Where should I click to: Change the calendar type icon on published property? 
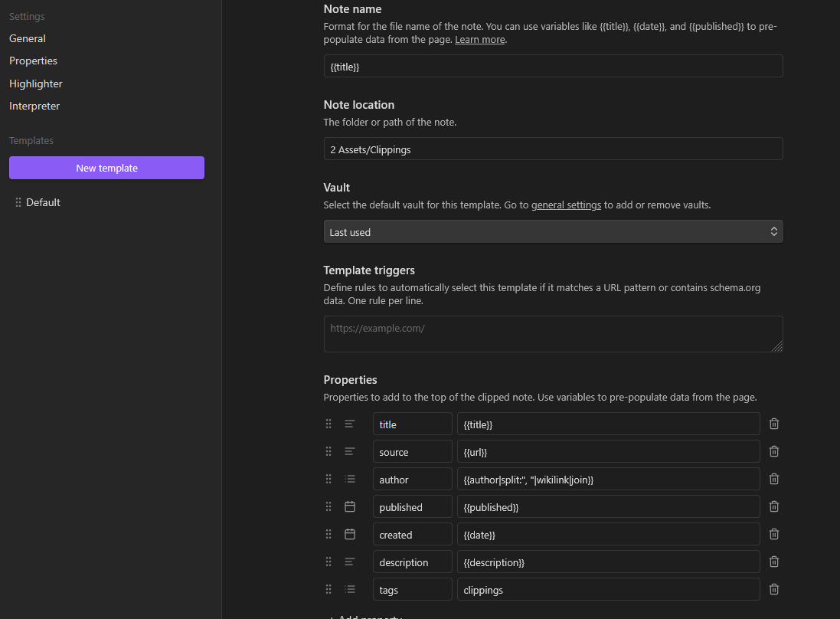pyautogui.click(x=350, y=506)
